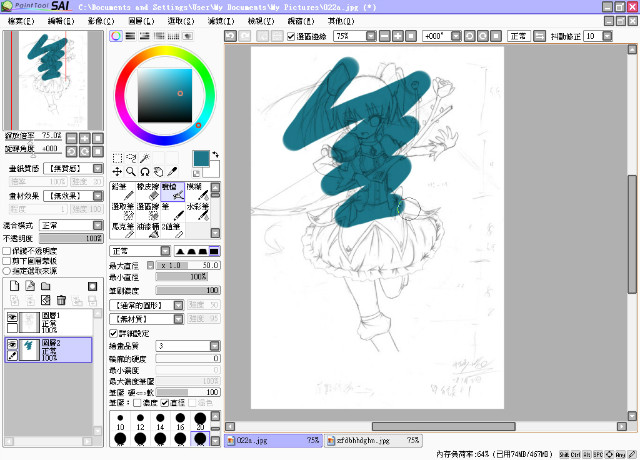The width and height of the screenshot is (640, 460).
Task: Choose the airbrush tool
Action: click(x=173, y=191)
